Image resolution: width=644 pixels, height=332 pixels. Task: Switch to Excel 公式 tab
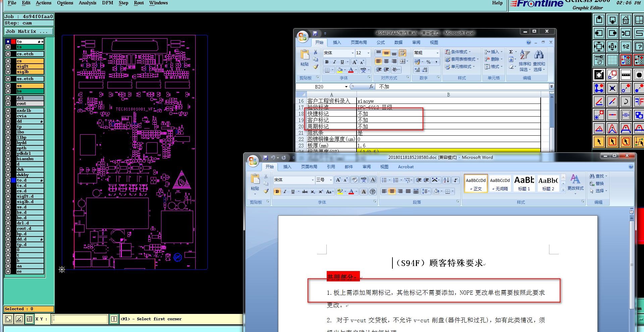381,43
